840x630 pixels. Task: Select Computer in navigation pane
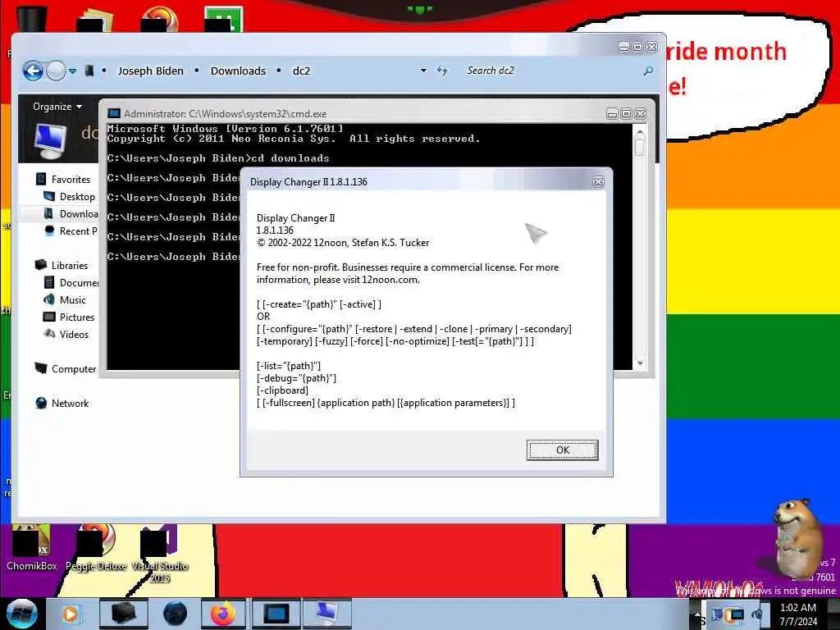66,369
